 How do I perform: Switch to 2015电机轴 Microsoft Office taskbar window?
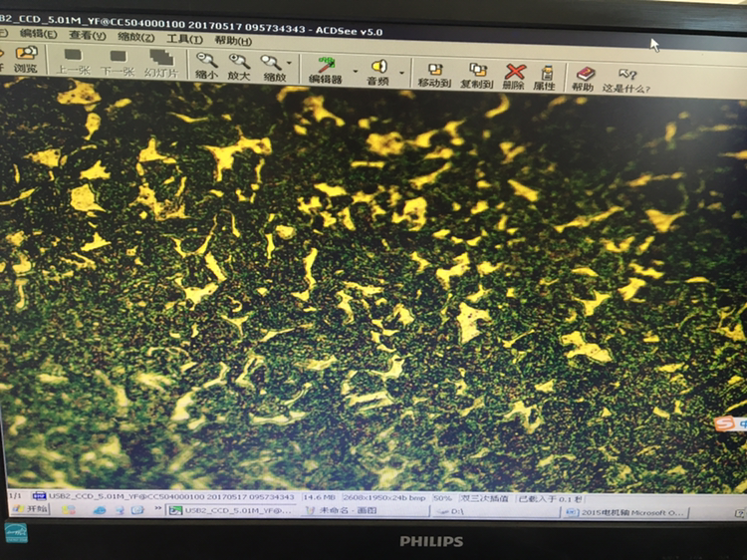point(625,513)
